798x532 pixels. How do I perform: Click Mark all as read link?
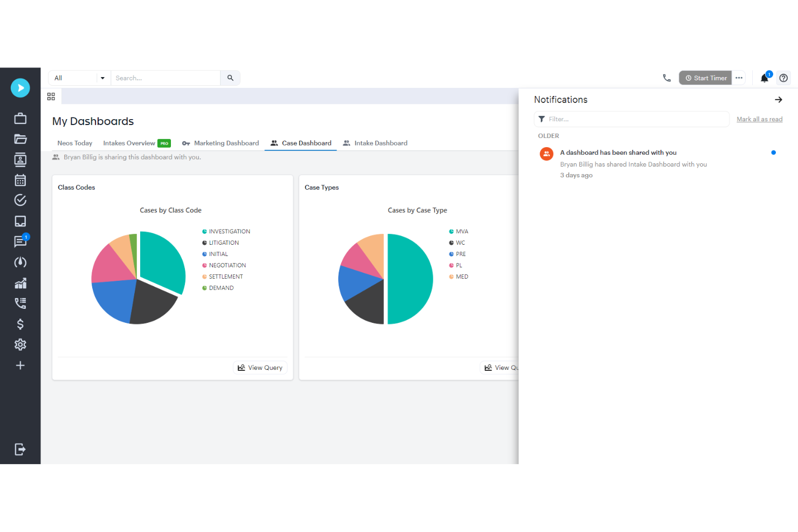[x=760, y=119]
